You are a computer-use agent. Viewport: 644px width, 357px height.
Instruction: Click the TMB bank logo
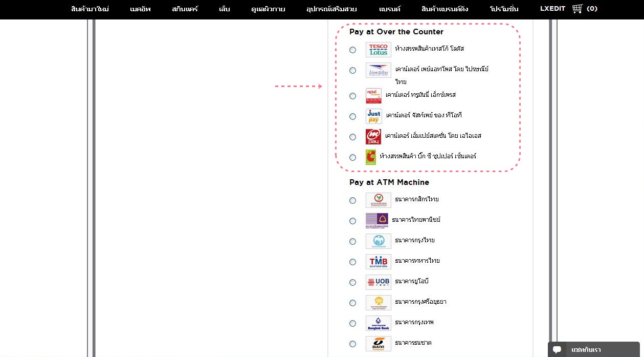tap(378, 262)
